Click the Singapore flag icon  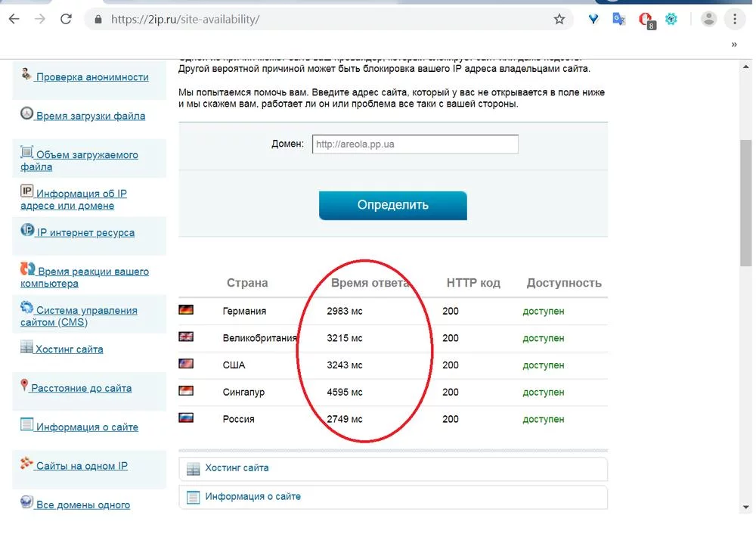[x=186, y=391]
